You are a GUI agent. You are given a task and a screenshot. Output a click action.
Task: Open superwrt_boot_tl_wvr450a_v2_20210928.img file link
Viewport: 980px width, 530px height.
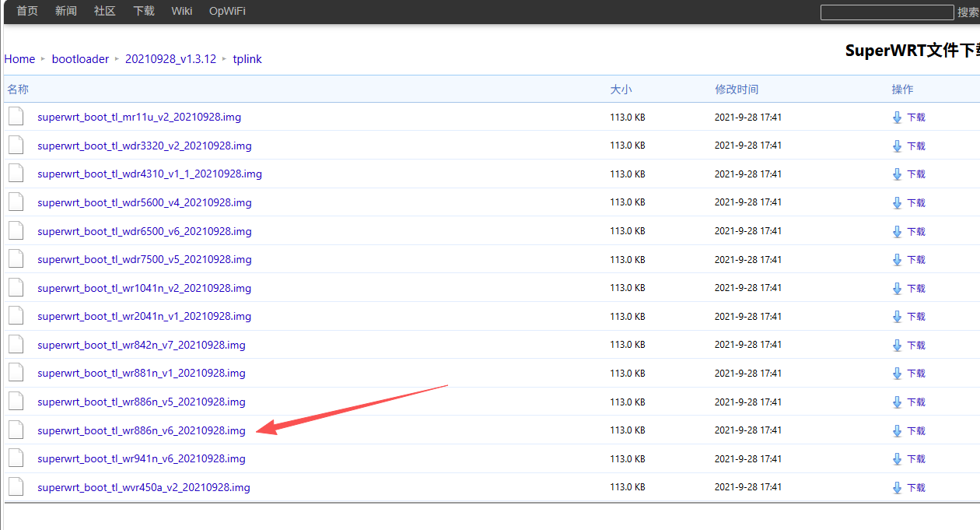144,487
